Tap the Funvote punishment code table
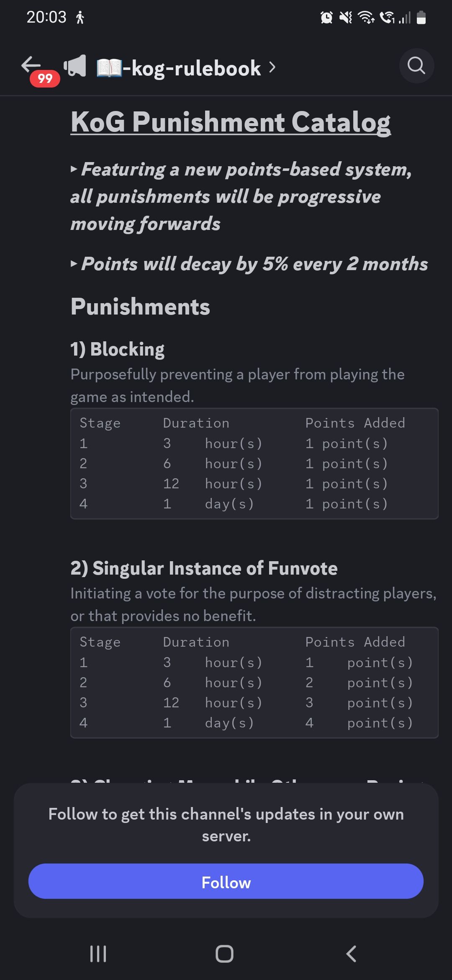 254,683
